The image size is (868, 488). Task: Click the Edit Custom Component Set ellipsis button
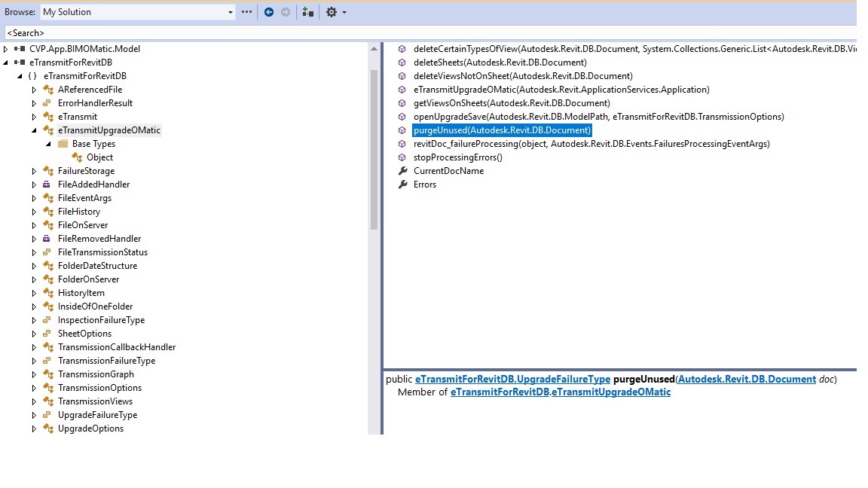[x=246, y=12]
